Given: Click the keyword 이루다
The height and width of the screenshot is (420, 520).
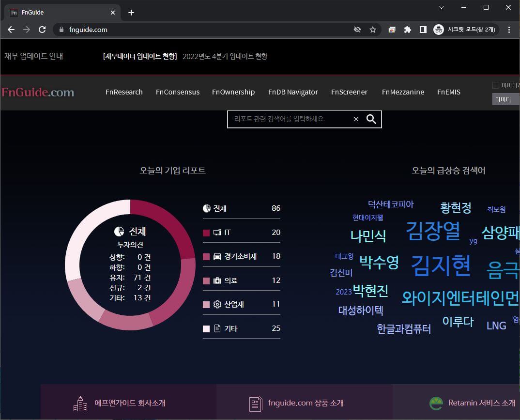Looking at the screenshot, I should point(458,321).
